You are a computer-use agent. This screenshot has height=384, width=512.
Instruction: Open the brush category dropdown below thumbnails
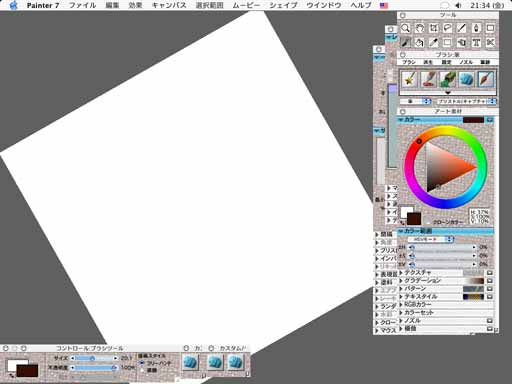[x=415, y=101]
